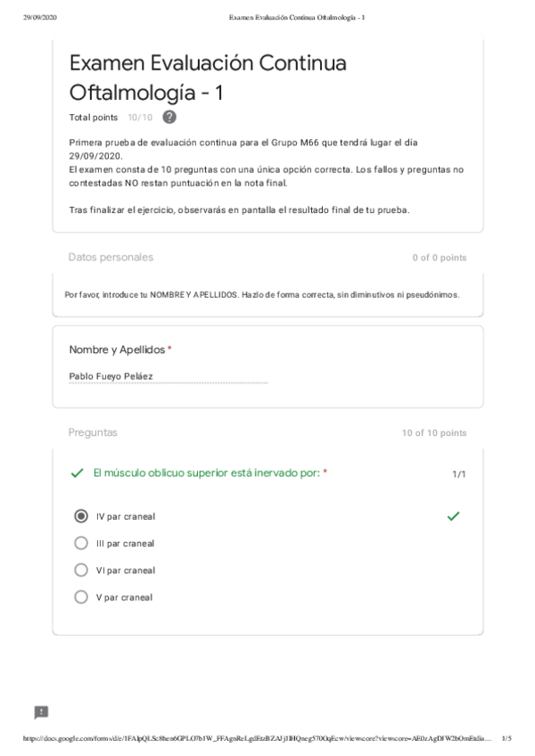The width and height of the screenshot is (535, 756).
Task: Click the green checkmark beside the question
Action: tap(75, 473)
